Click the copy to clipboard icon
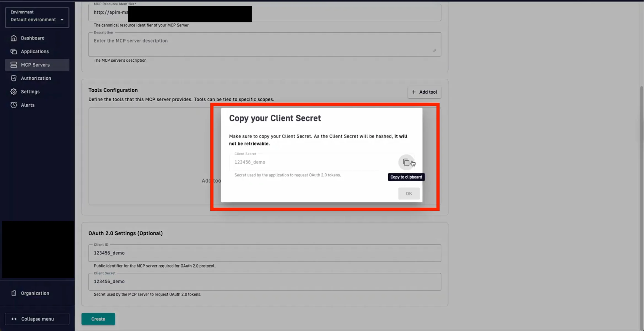Image resolution: width=644 pixels, height=331 pixels. coord(406,162)
